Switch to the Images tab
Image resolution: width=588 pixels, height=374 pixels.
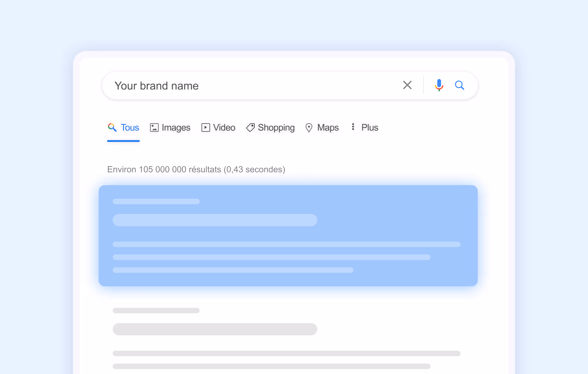176,128
